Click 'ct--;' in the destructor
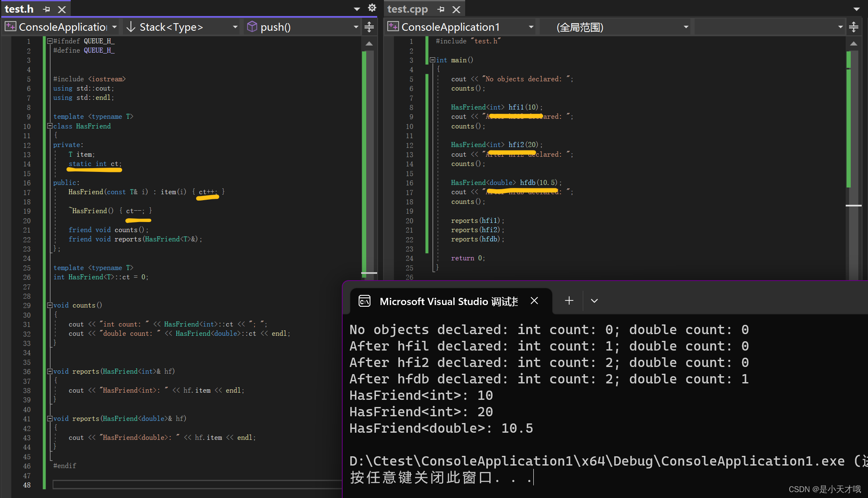Image resolution: width=868 pixels, height=498 pixels. coord(135,211)
